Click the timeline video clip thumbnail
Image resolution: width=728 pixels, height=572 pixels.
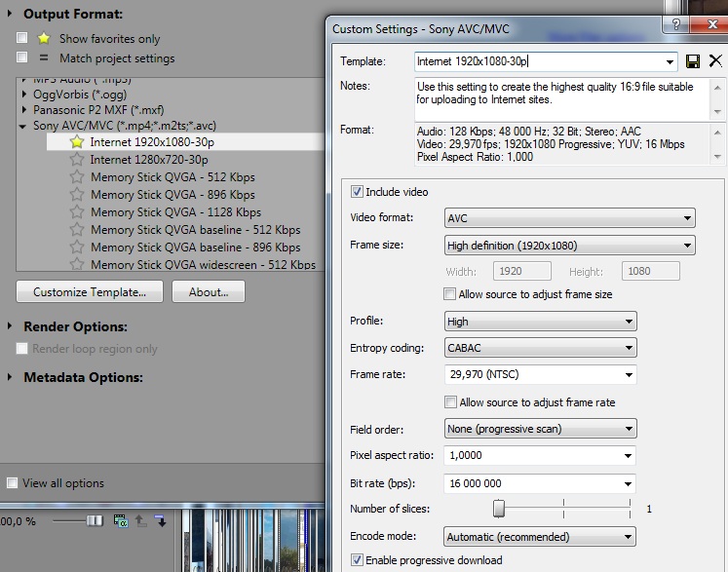(x=253, y=541)
